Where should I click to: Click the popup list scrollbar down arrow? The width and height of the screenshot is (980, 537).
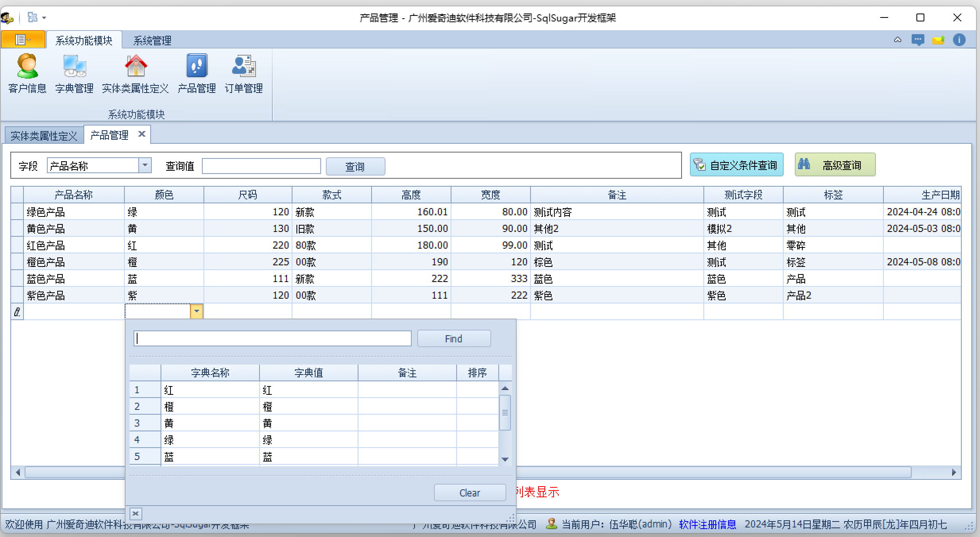pyautogui.click(x=505, y=459)
